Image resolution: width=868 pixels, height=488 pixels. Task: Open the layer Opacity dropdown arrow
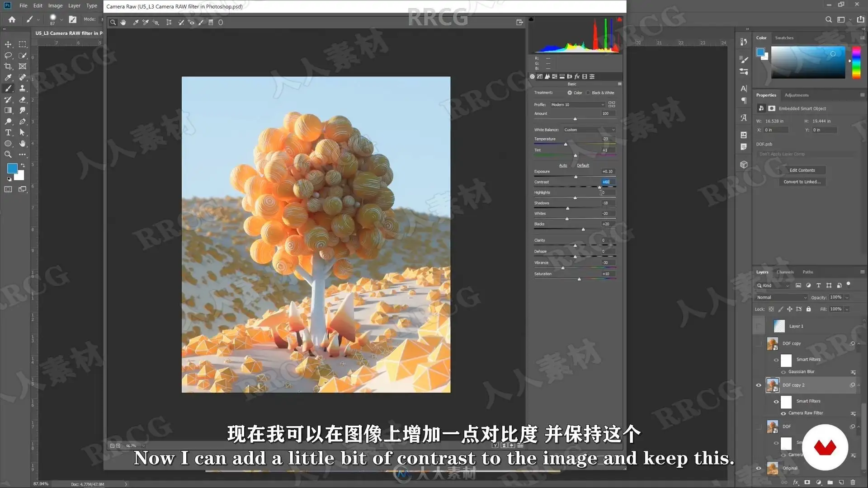(x=847, y=297)
